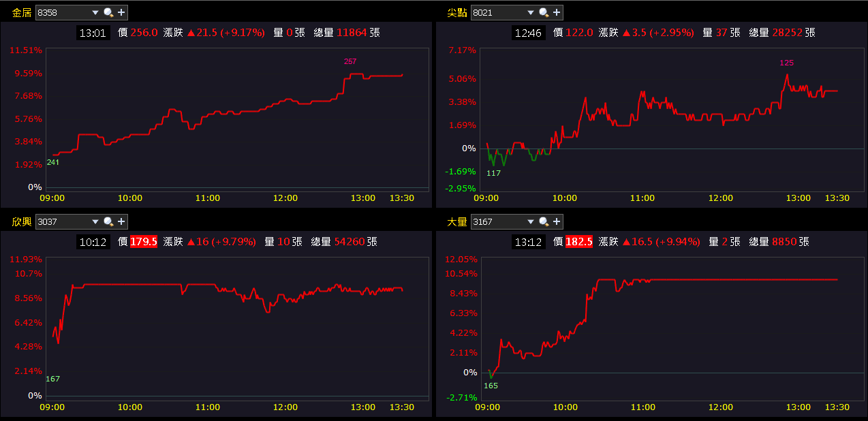Click the plus icon next to 欣興 3037
Image resolution: width=868 pixels, height=421 pixels.
[x=121, y=221]
